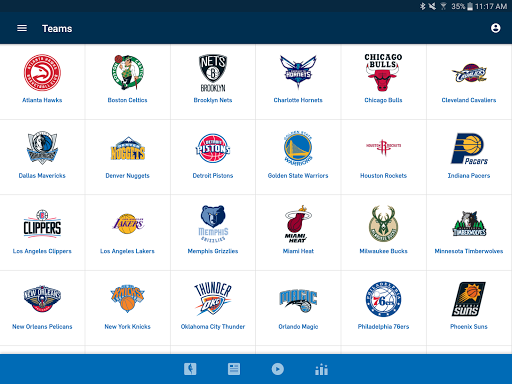This screenshot has height=384, width=512.
Task: Open the Miami Heat team logo
Action: point(298,224)
